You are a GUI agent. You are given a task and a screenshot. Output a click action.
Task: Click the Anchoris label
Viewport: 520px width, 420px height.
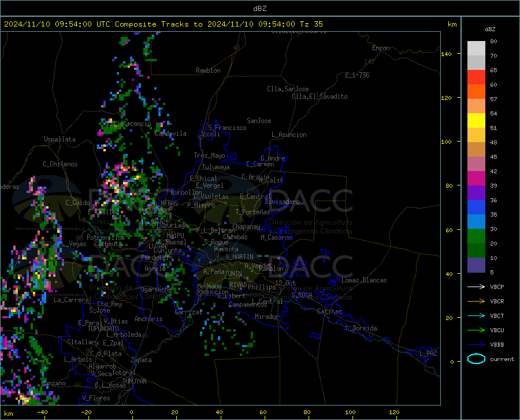(148, 319)
